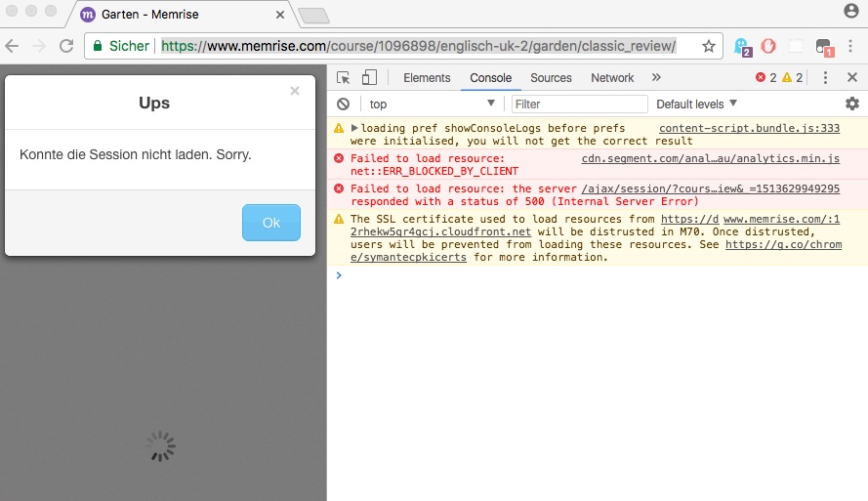Open the www.memrise.com/:1 source link
The image size is (868, 501).
point(781,219)
